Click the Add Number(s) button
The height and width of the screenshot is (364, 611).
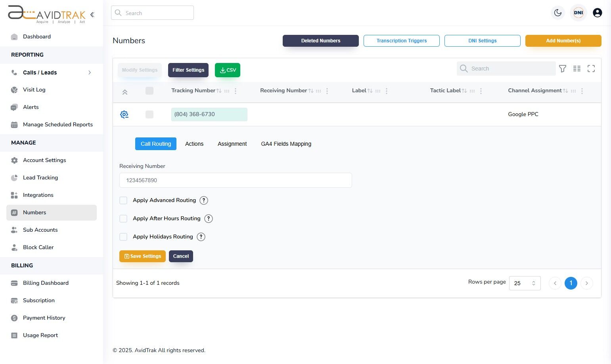(563, 41)
